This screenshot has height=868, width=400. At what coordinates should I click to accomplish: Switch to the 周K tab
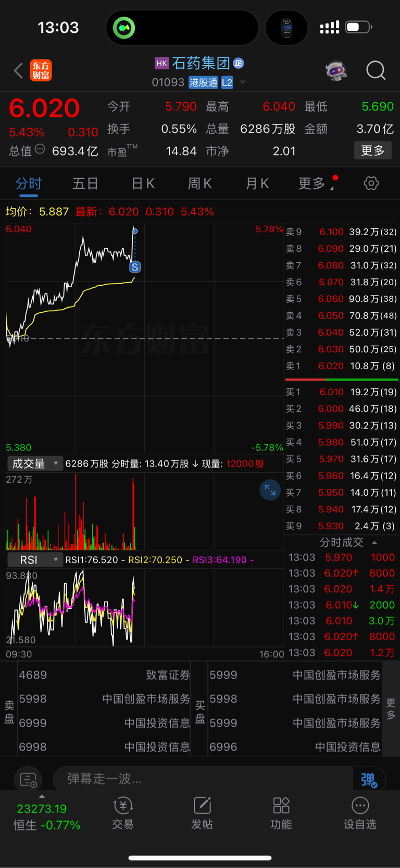[x=199, y=184]
